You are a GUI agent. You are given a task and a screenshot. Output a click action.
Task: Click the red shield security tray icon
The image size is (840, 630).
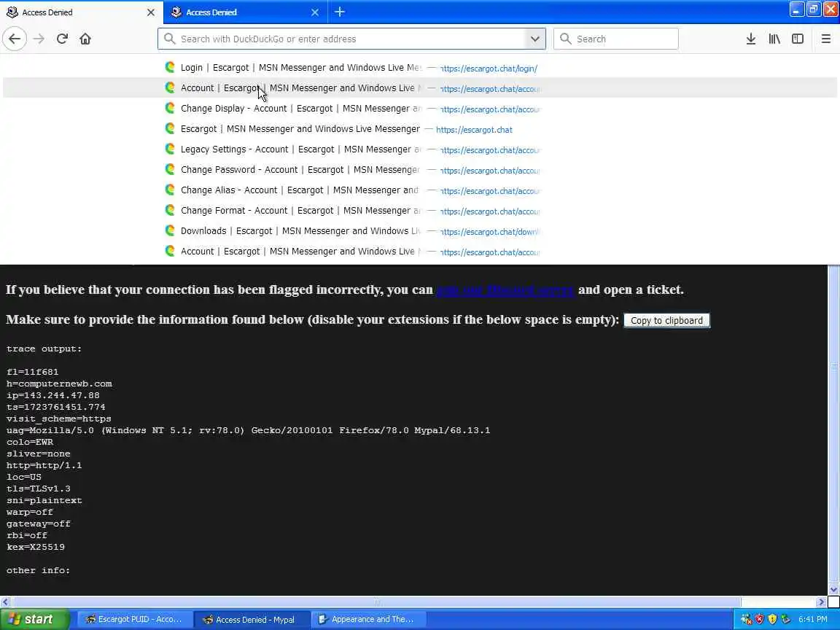coord(759,619)
